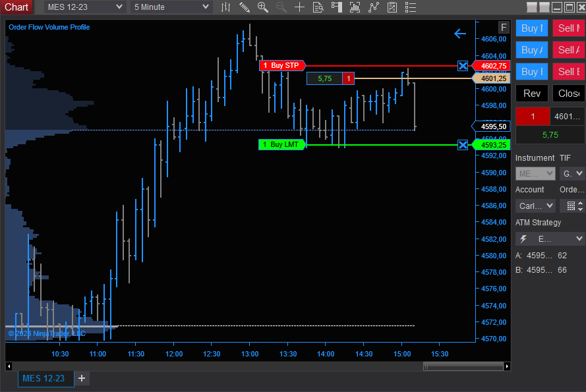Click the Sell Mkt button
The width and height of the screenshot is (586, 392).
point(568,28)
